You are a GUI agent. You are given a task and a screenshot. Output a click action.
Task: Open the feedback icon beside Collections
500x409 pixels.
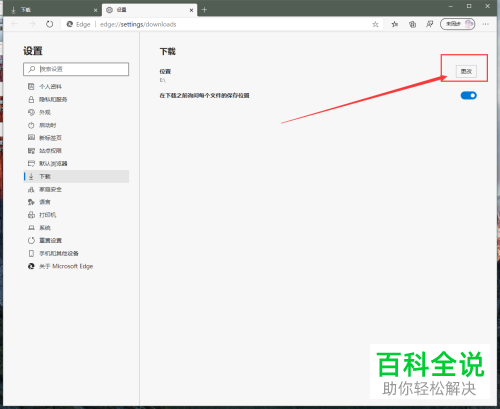(x=430, y=24)
